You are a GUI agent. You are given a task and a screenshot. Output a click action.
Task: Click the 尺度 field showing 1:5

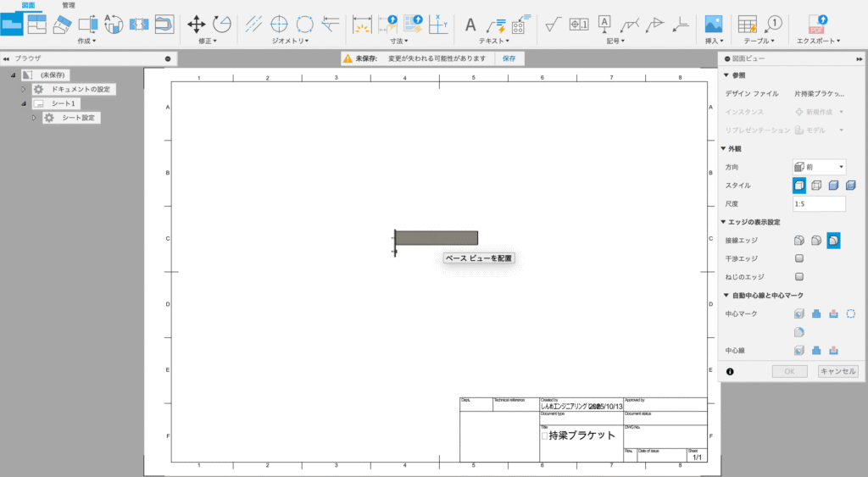click(x=820, y=203)
